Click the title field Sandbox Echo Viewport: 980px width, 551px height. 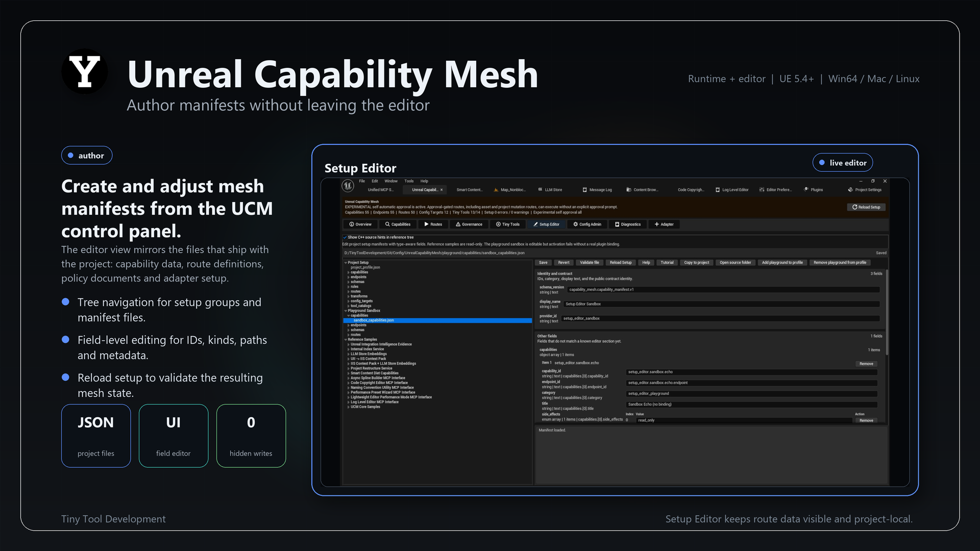(751, 405)
